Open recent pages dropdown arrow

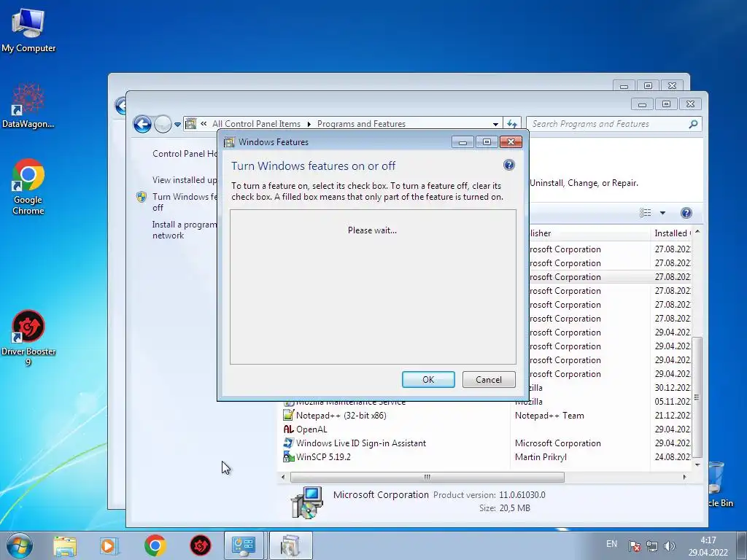177,124
